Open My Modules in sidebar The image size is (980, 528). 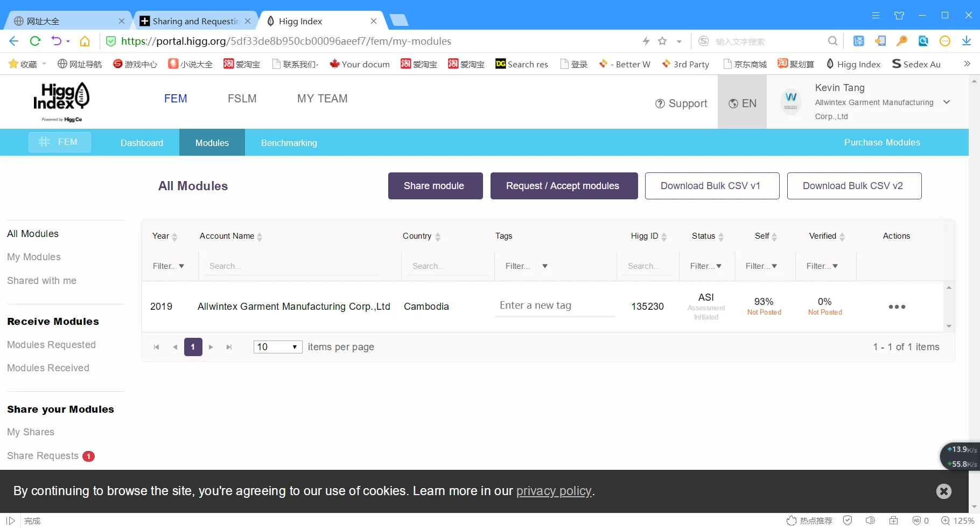point(34,257)
